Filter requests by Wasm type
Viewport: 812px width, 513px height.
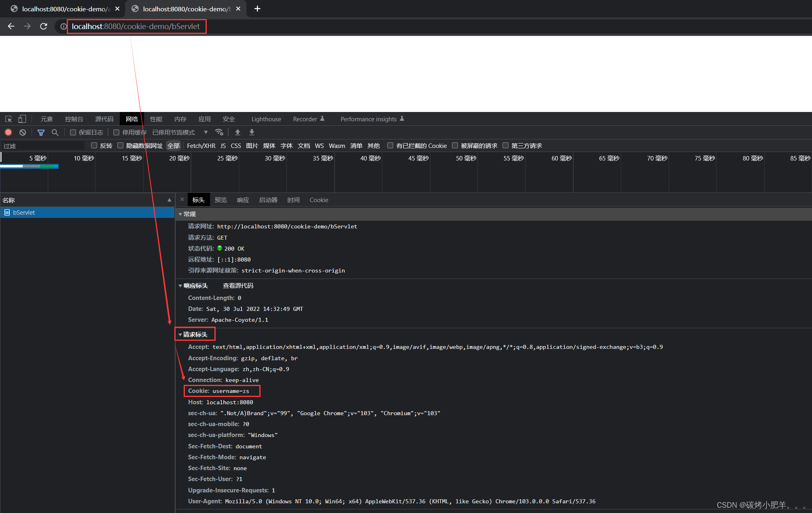(337, 146)
